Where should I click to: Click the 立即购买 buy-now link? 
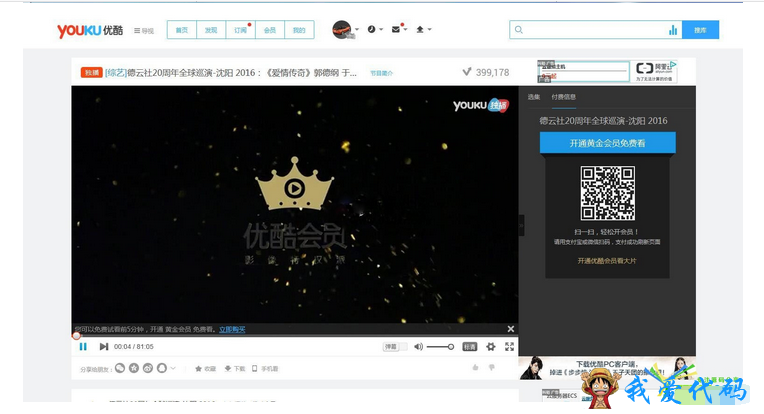tap(232, 329)
